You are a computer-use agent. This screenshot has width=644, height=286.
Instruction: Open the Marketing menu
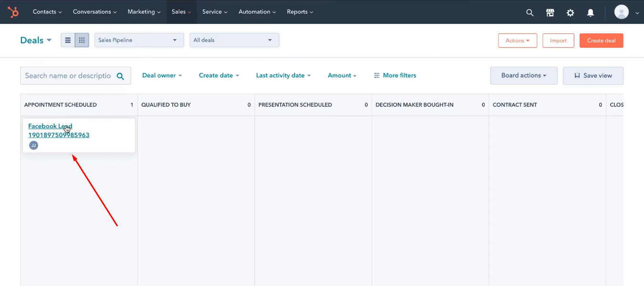pos(144,12)
